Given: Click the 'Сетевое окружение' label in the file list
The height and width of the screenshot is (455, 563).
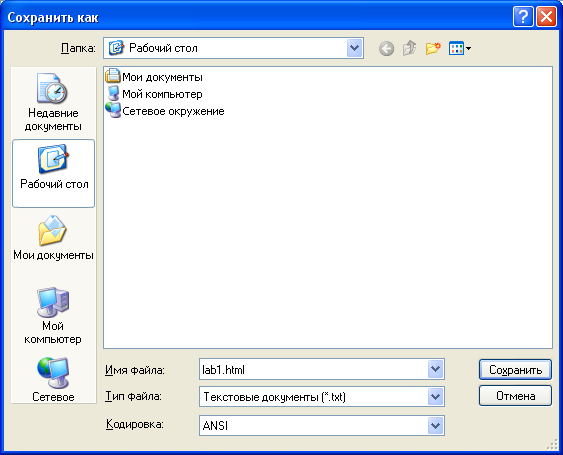Looking at the screenshot, I should coord(173,111).
